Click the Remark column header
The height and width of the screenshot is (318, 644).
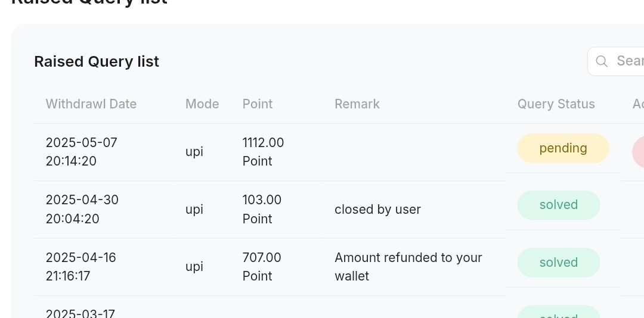(x=357, y=104)
